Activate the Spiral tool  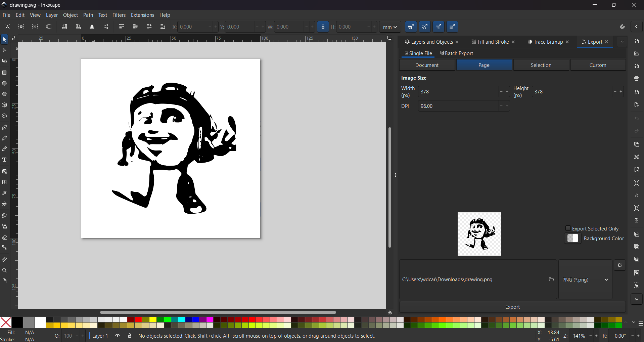[x=4, y=116]
